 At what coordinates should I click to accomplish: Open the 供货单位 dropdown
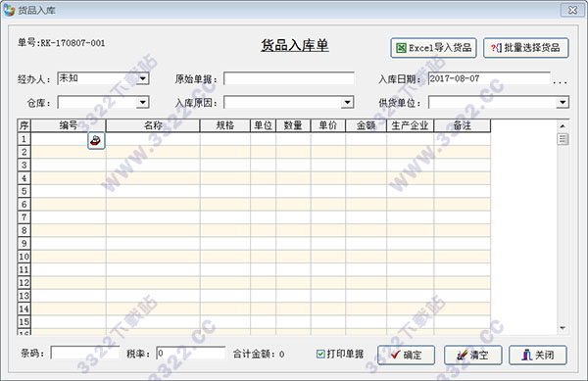[x=563, y=102]
